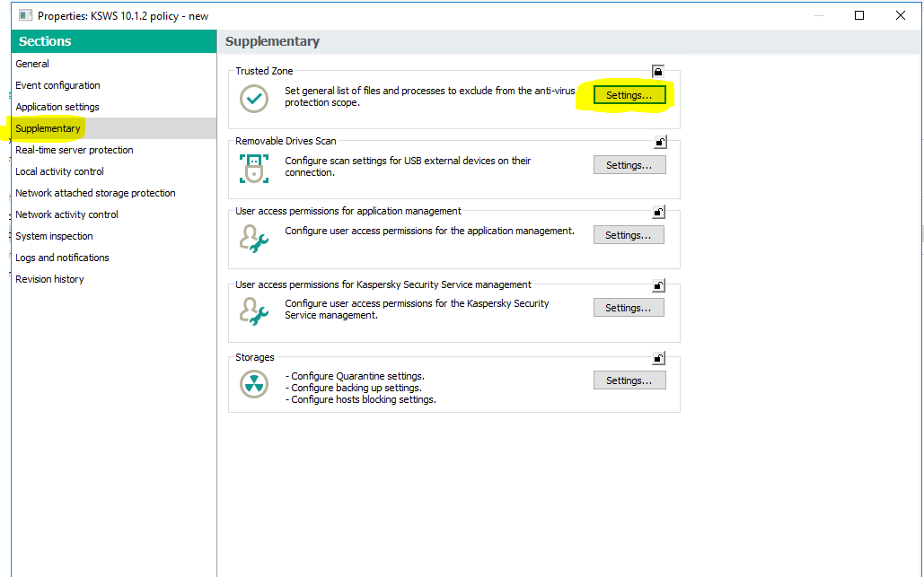Toggle lock for application management user access permissions

tap(658, 212)
